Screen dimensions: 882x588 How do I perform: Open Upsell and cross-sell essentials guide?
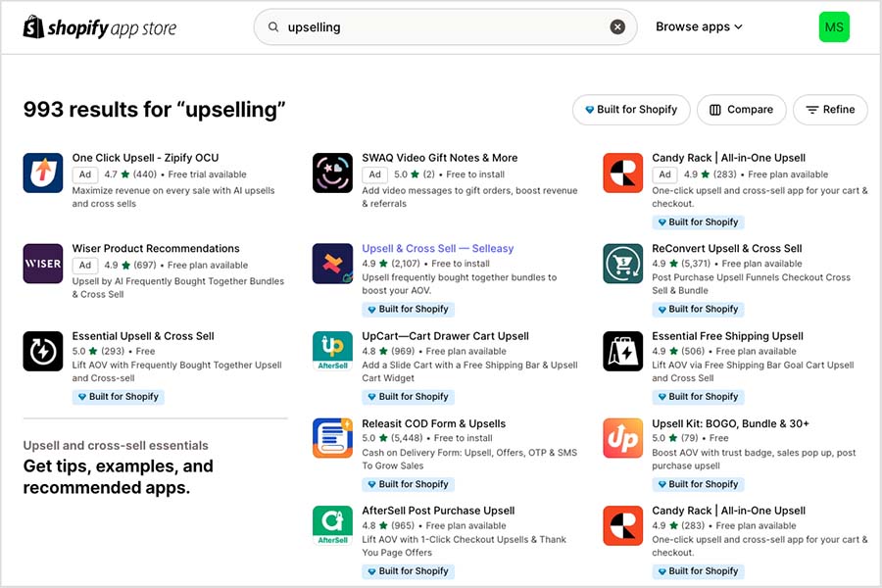coord(116,446)
